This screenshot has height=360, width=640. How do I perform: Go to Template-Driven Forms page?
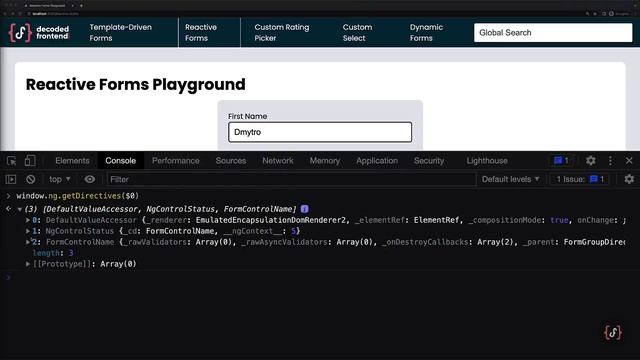120,33
